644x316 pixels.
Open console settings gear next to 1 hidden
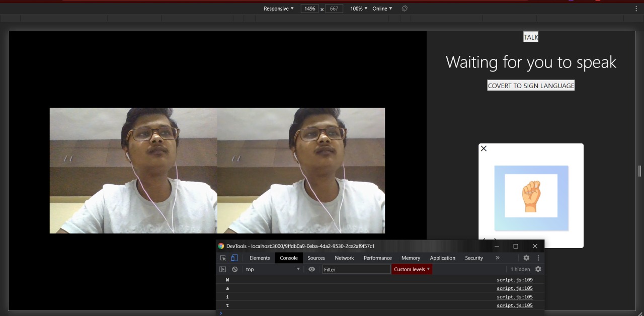[x=538, y=269]
